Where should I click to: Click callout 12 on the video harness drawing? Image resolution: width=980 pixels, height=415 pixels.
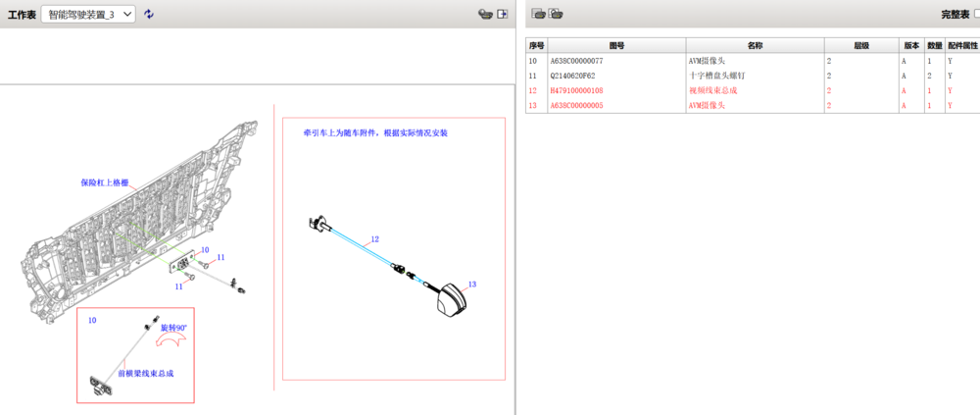[x=375, y=239]
